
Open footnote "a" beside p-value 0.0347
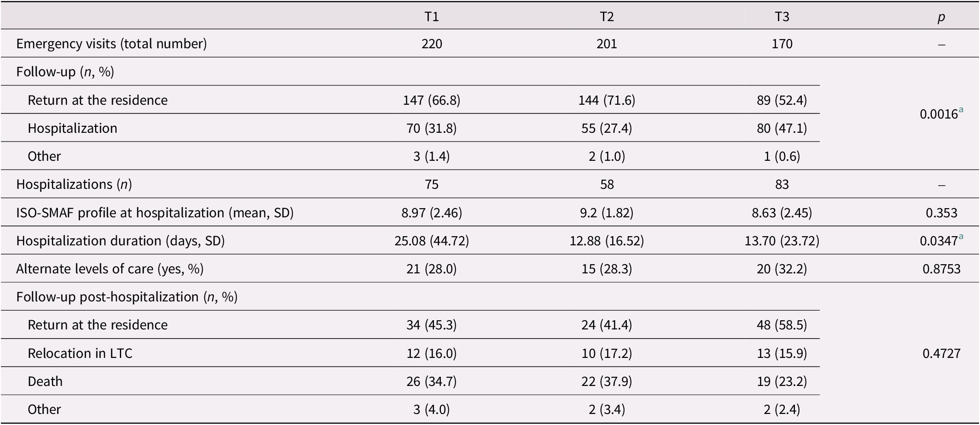coord(961,237)
